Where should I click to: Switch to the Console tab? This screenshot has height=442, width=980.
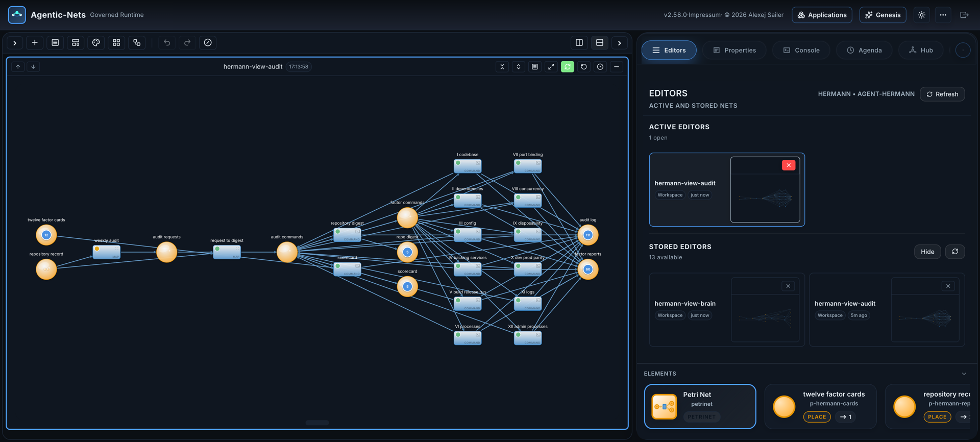[x=801, y=50]
